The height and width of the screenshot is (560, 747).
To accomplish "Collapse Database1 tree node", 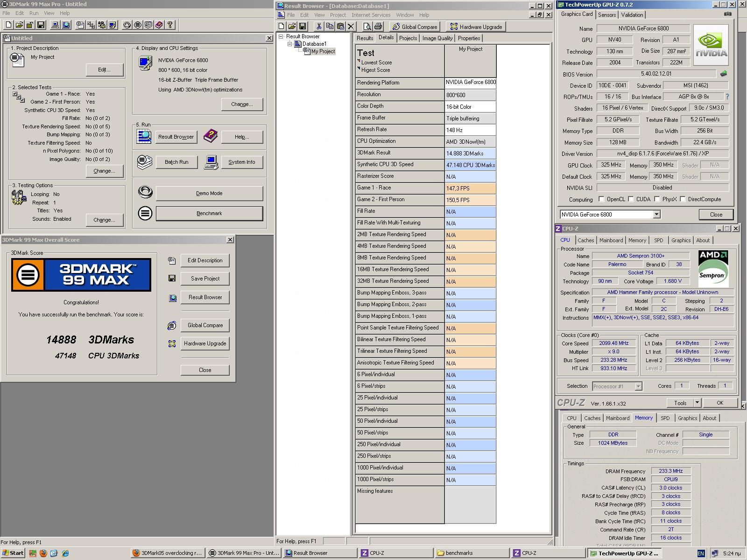I will [x=289, y=44].
